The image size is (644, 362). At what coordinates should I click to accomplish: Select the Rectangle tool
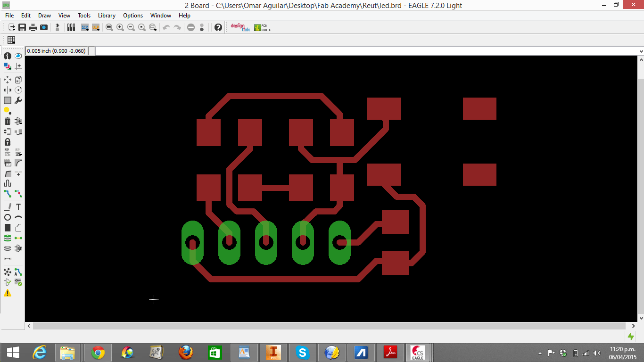coord(8,228)
